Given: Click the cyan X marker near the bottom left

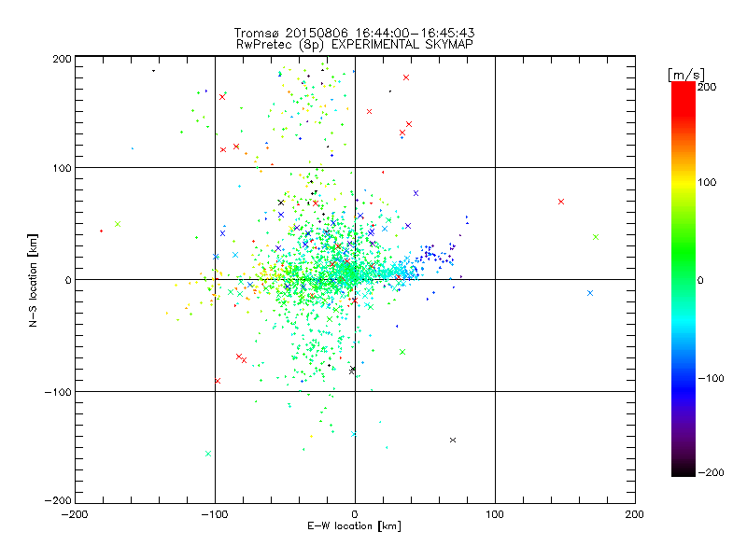Looking at the screenshot, I should (x=207, y=454).
